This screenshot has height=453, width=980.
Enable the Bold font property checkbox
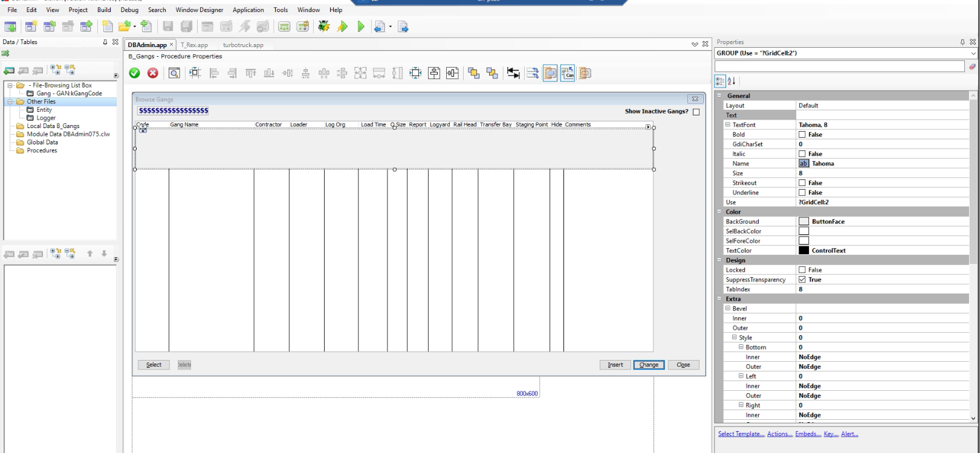802,135
